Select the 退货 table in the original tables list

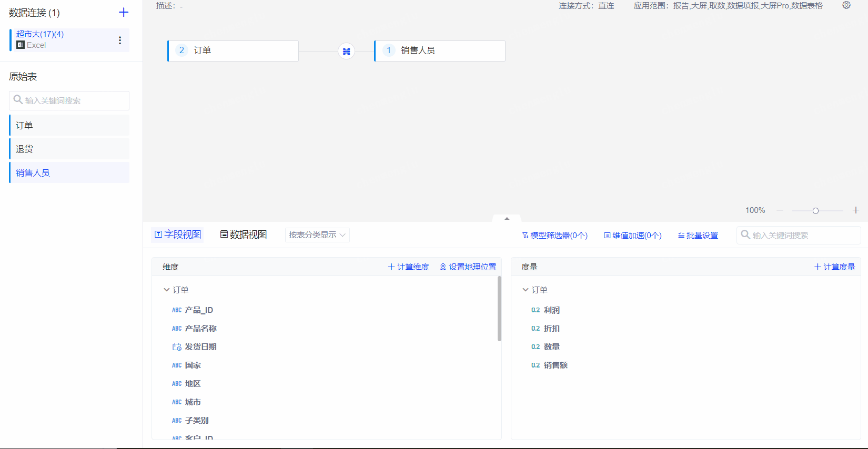69,149
